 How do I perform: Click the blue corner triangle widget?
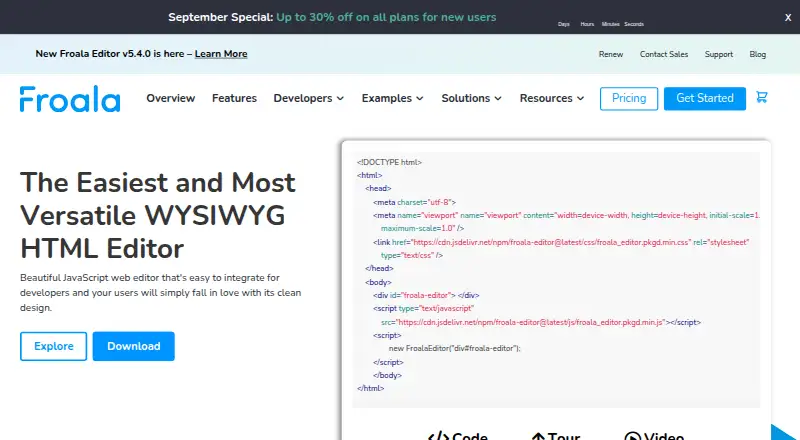click(x=787, y=433)
